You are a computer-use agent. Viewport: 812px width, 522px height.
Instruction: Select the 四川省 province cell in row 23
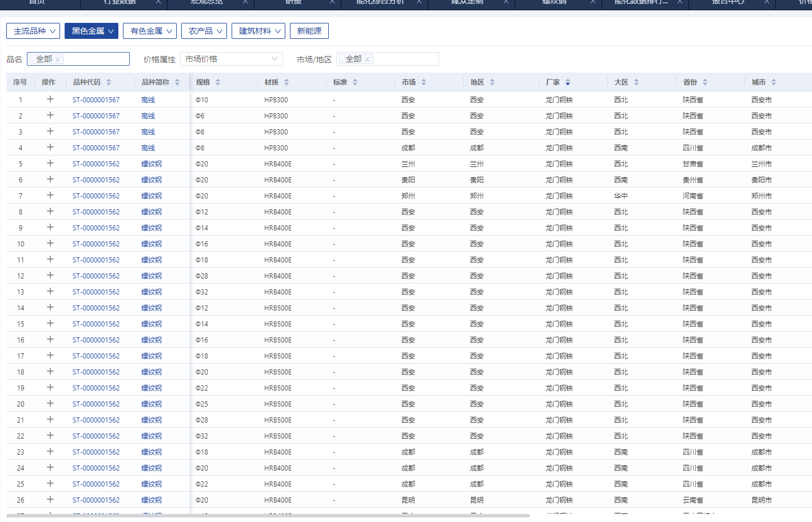coord(693,452)
